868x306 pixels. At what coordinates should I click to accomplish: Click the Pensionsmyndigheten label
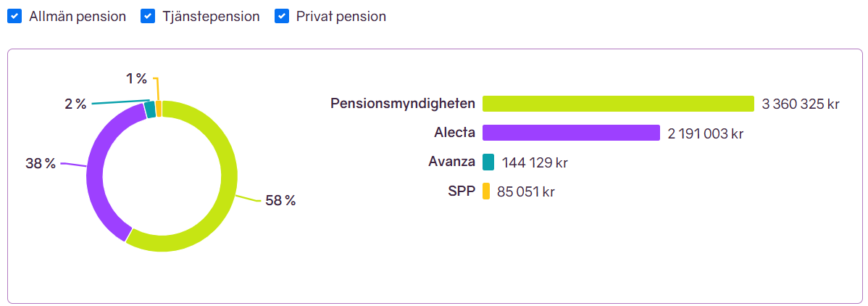point(403,104)
